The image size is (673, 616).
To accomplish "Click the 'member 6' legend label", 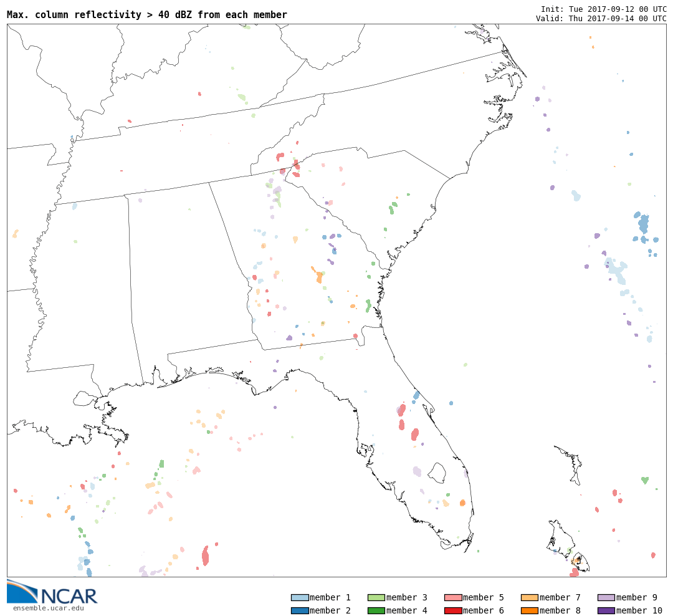I will [484, 610].
